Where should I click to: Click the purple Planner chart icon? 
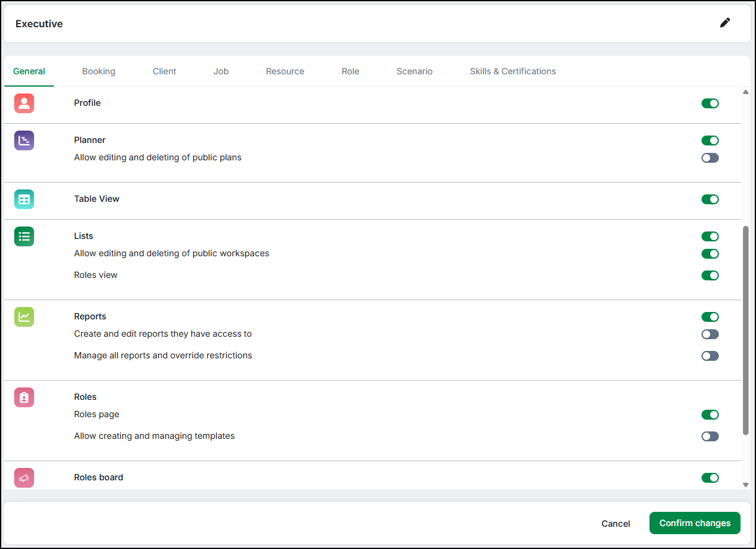click(x=24, y=140)
